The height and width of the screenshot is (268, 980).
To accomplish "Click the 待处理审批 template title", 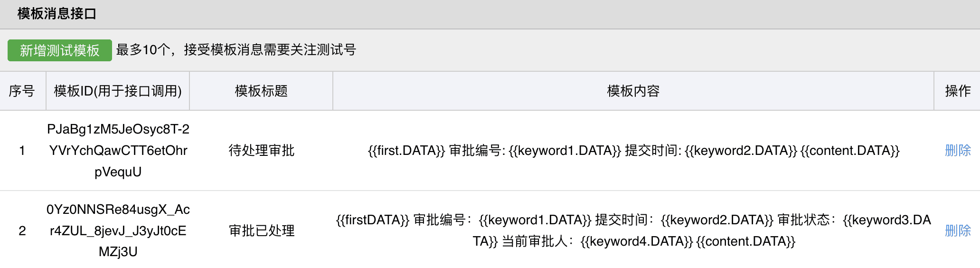I will coord(261,151).
